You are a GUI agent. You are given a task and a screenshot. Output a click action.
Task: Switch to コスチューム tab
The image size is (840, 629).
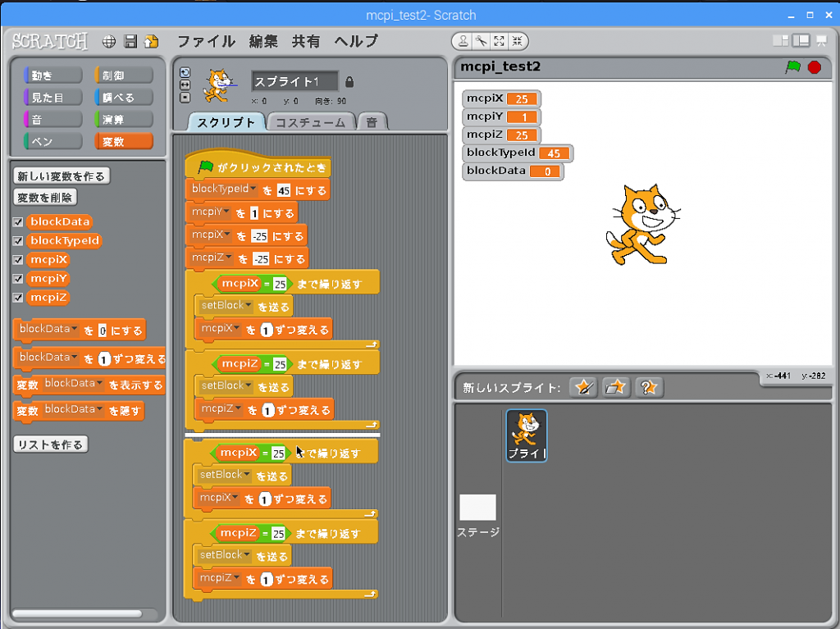pos(311,122)
